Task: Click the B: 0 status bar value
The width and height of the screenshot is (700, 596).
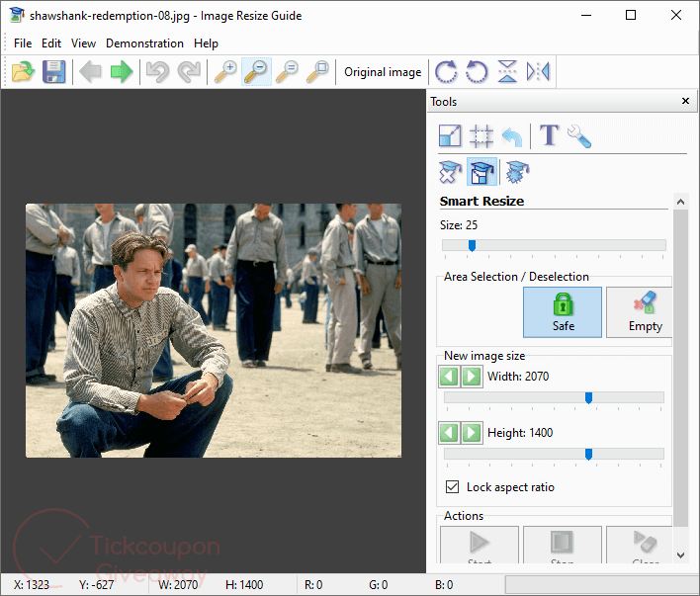Action: pos(444,585)
